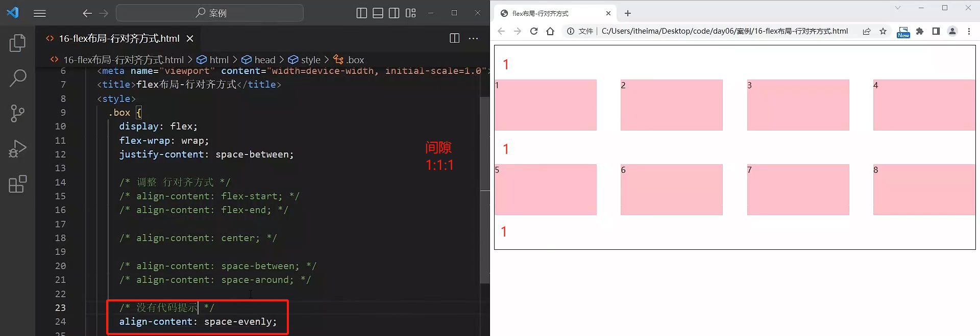This screenshot has height=336, width=980.
Task: Go back in the browser
Action: (501, 31)
